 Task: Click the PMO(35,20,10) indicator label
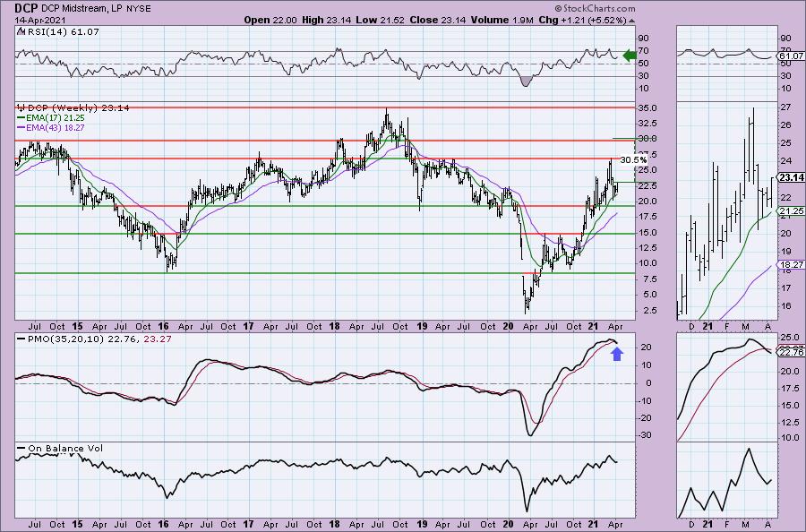click(64, 339)
